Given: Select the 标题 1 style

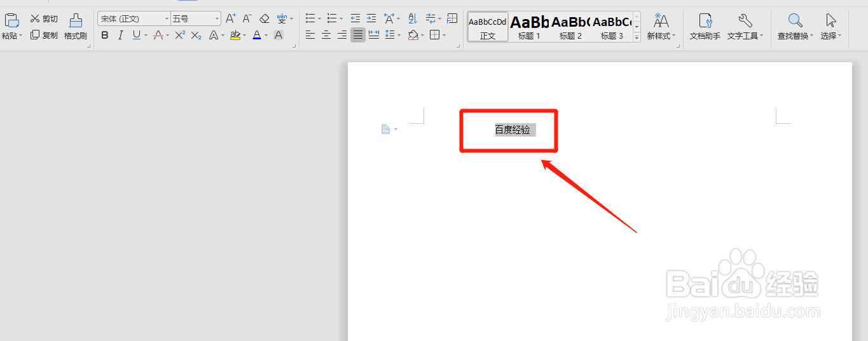Looking at the screenshot, I should coord(529,27).
